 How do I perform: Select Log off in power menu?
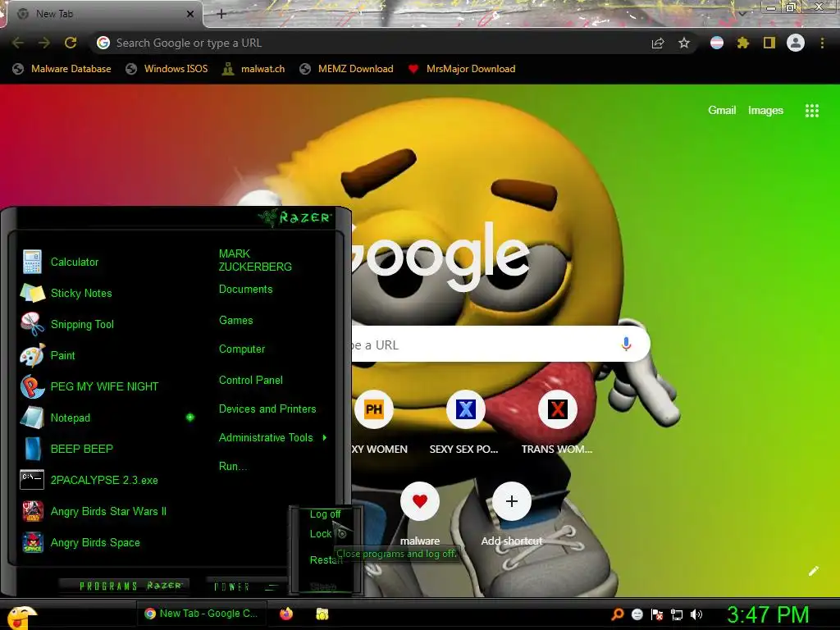(325, 514)
